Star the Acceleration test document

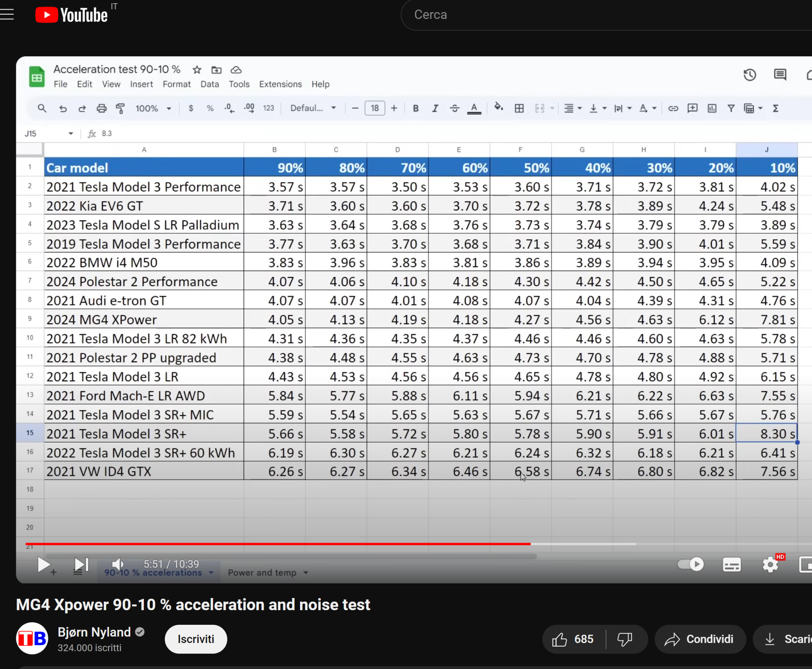197,70
